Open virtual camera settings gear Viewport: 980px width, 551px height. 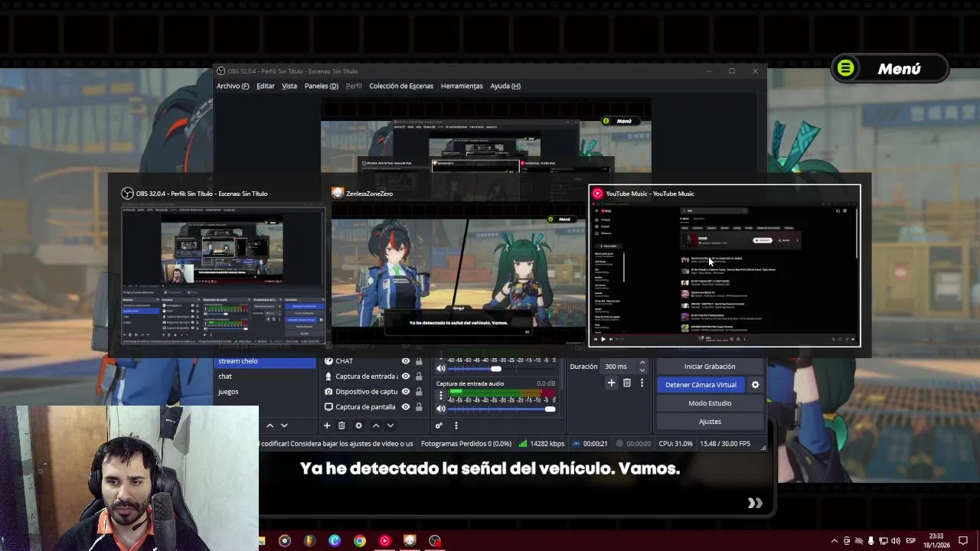tap(755, 385)
